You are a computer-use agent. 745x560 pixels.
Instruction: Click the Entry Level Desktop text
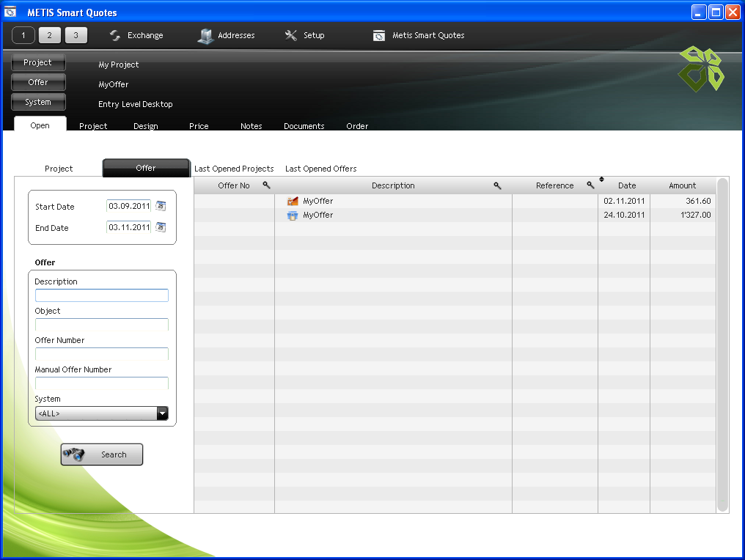coord(136,104)
